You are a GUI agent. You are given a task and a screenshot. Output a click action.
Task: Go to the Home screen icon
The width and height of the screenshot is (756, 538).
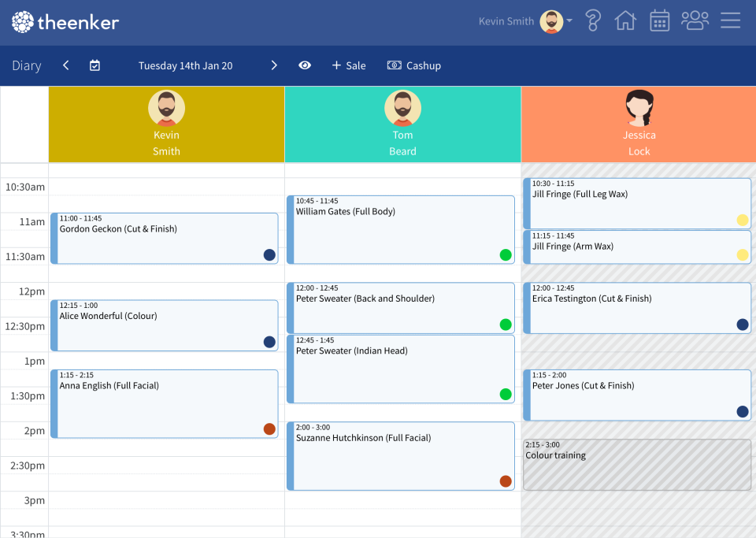point(625,20)
